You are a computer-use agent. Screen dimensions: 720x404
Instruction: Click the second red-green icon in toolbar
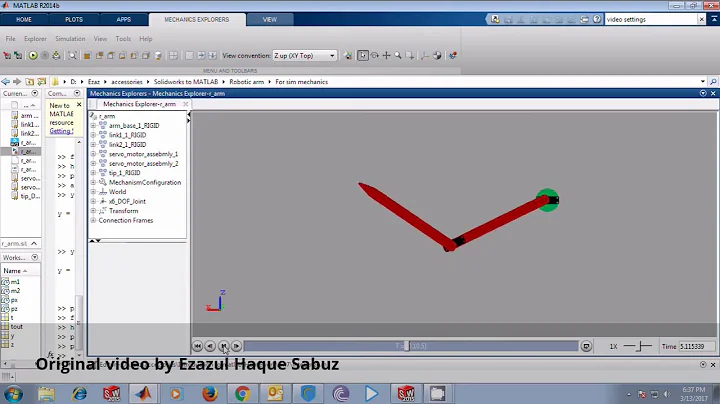pyautogui.click(x=18, y=56)
